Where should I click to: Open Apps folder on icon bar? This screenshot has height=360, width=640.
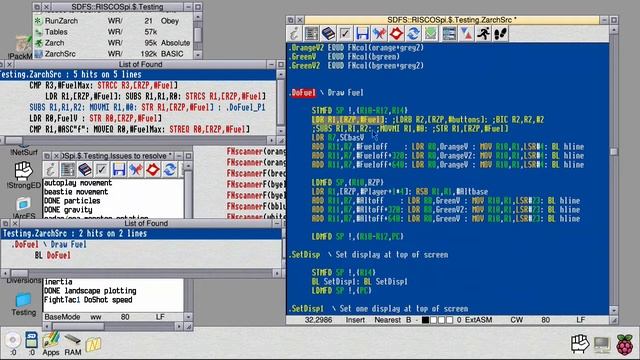(x=51, y=344)
